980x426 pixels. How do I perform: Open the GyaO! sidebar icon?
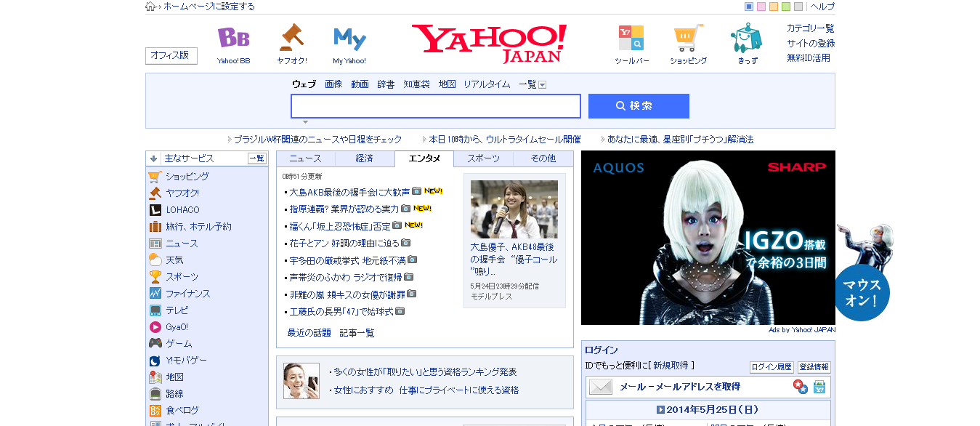coord(155,327)
